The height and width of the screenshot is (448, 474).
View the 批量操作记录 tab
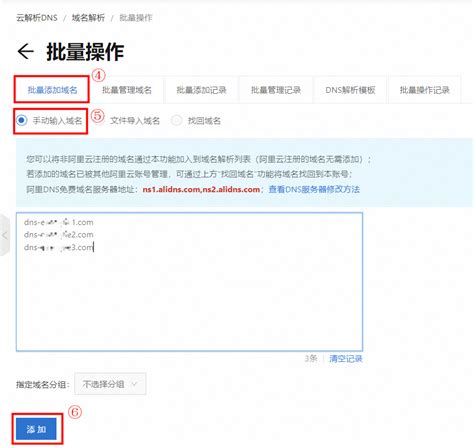click(425, 90)
